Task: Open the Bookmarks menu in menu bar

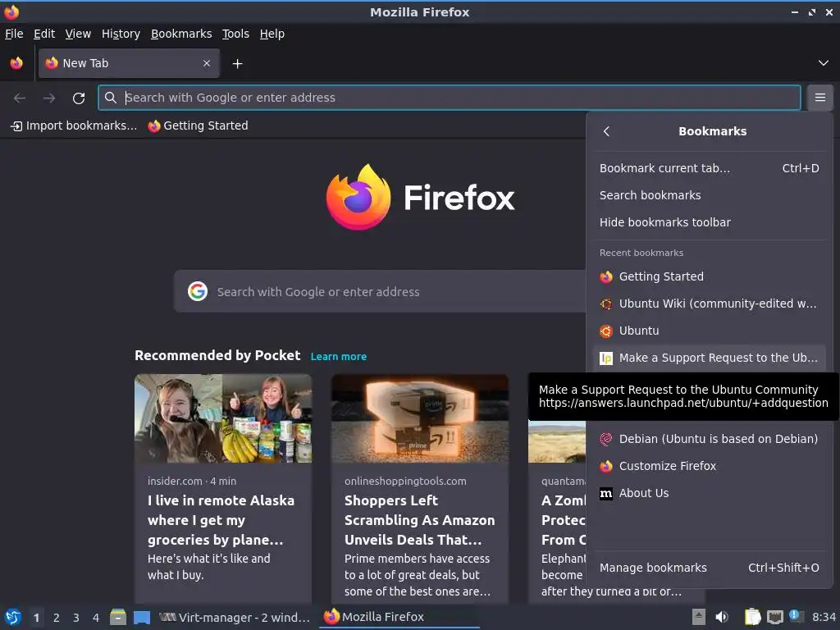Action: pos(181,34)
